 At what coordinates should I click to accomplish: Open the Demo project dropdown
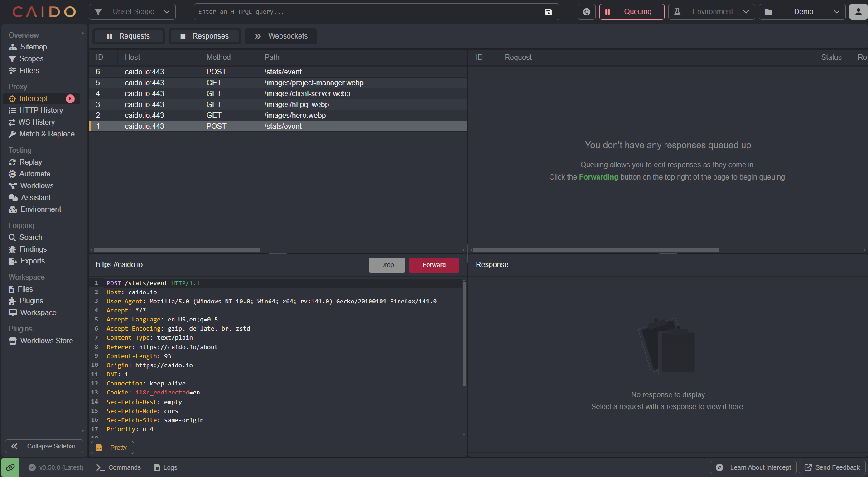click(802, 12)
